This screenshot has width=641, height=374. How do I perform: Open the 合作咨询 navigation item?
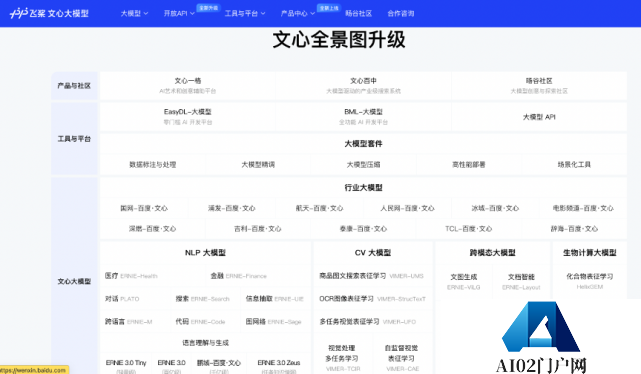401,13
